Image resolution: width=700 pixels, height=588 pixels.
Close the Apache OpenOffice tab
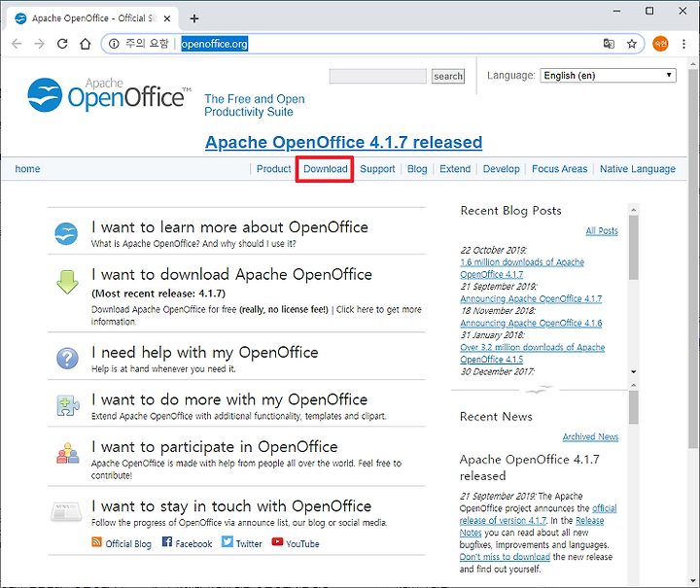[x=167, y=18]
